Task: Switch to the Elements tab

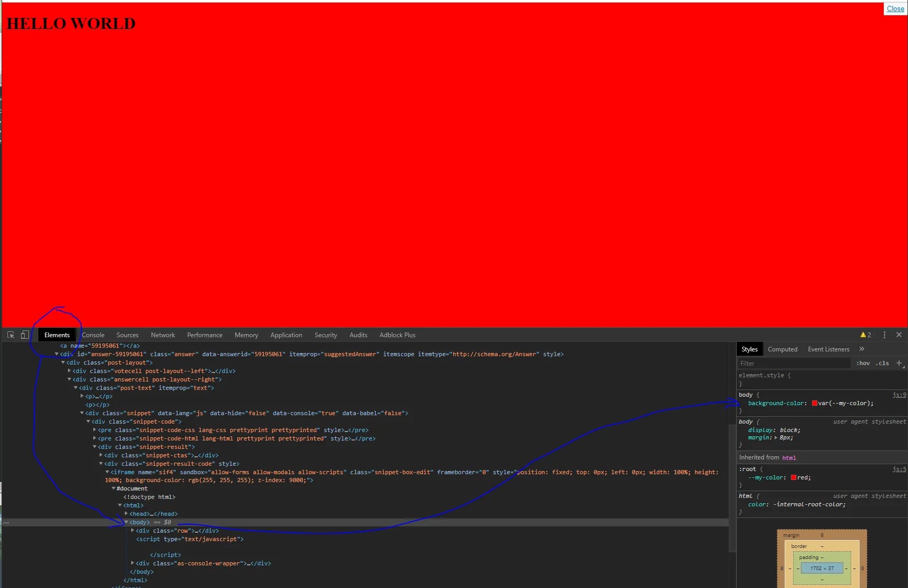Action: (57, 335)
